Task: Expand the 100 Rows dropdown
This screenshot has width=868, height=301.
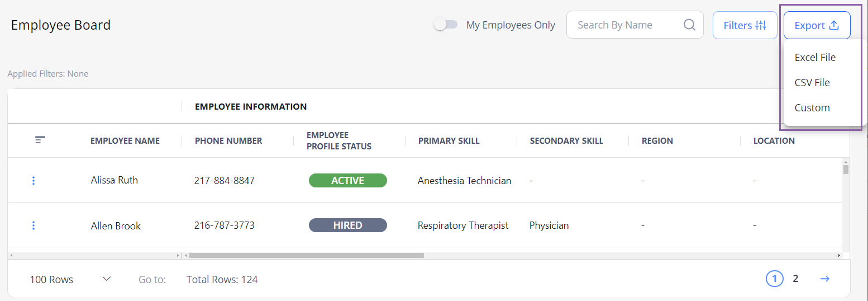Action: (x=107, y=279)
